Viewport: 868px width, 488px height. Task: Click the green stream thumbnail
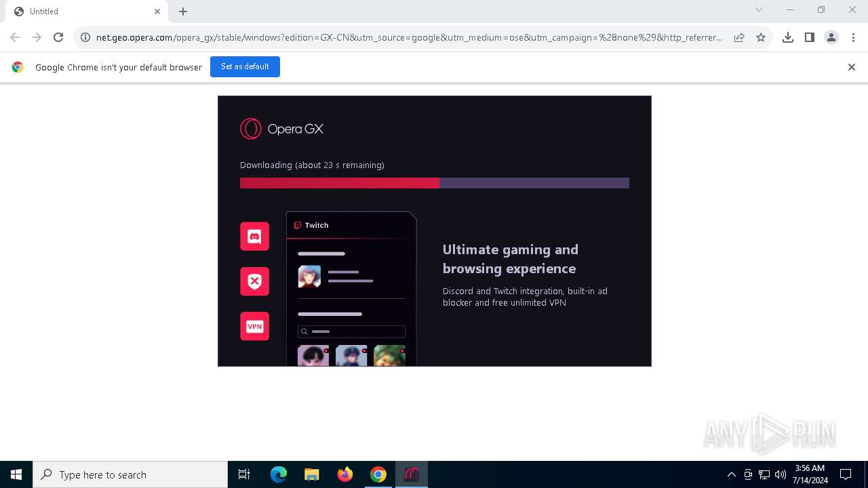389,356
